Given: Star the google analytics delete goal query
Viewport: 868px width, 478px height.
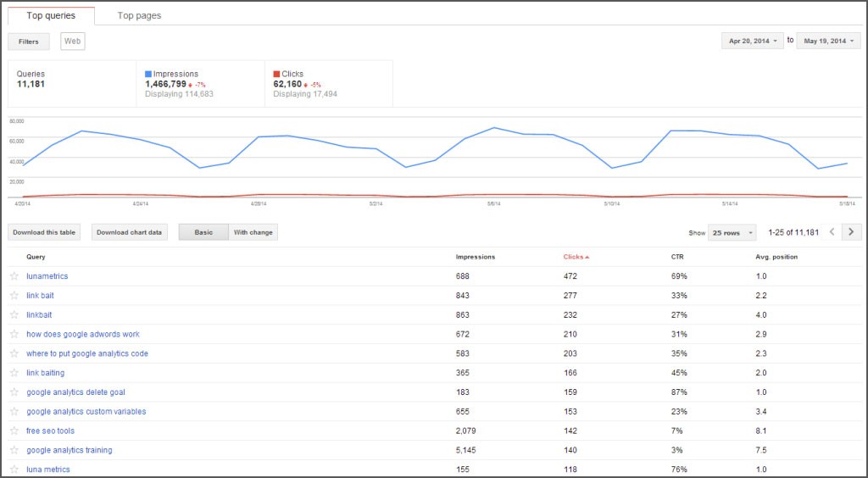Looking at the screenshot, I should click(x=14, y=392).
